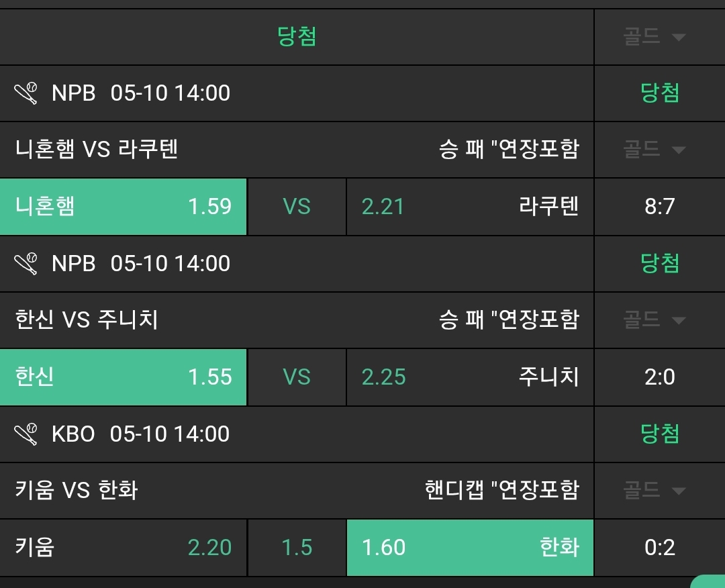Click the 8:7 score cell
This screenshot has height=588, width=725.
[659, 207]
